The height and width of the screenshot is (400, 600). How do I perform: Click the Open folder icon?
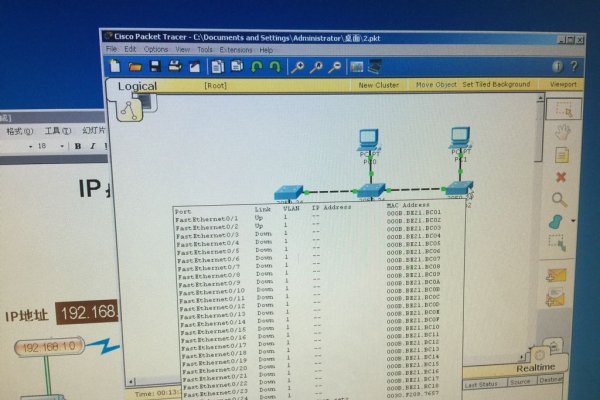(x=135, y=66)
